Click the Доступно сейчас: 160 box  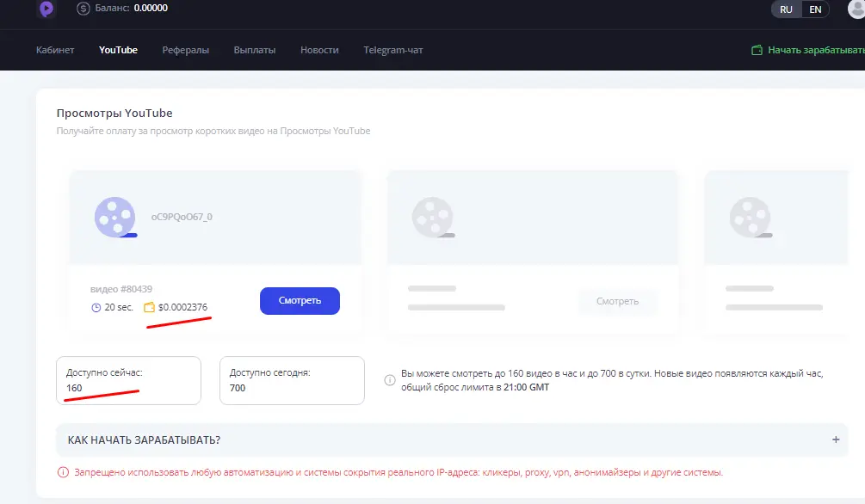point(128,380)
